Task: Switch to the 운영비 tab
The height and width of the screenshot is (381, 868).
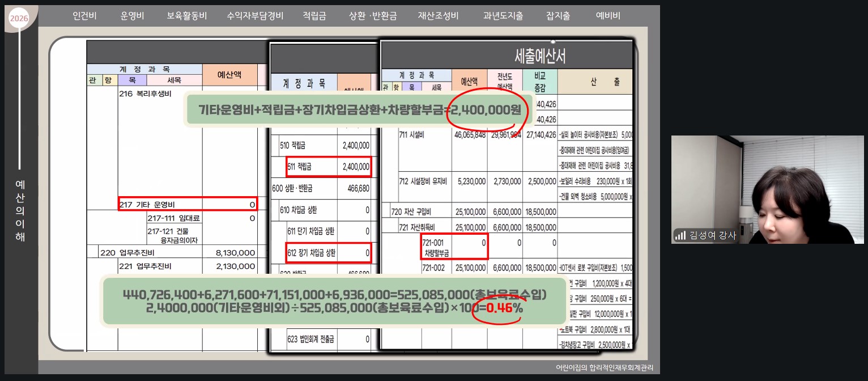Action: (x=133, y=16)
